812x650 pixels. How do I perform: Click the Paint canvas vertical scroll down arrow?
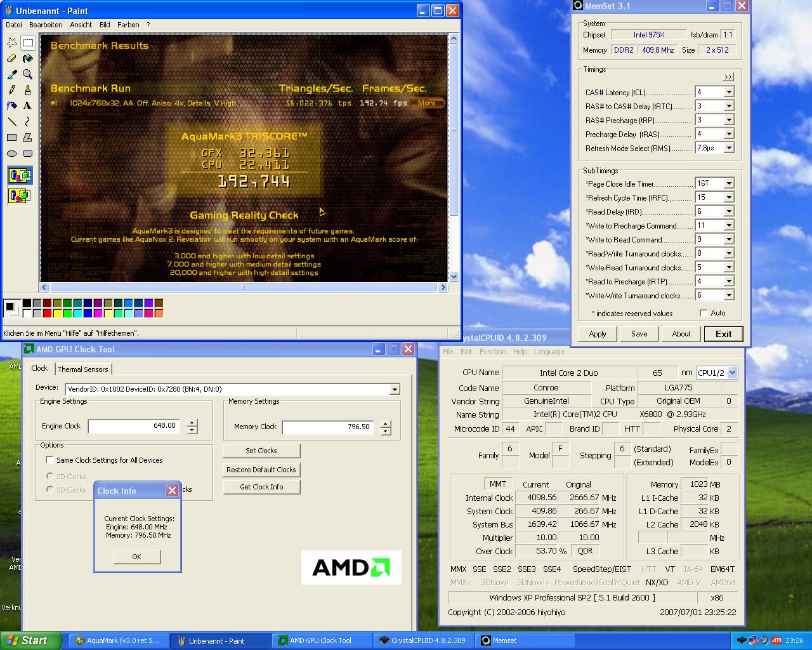[x=454, y=277]
